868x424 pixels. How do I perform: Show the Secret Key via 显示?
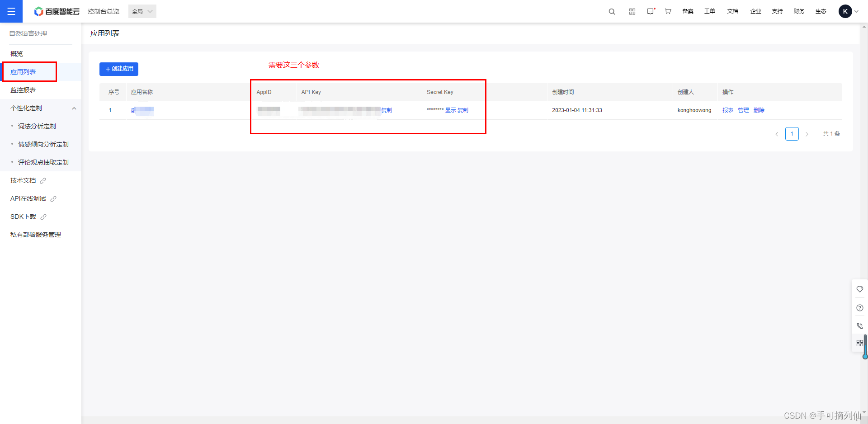tap(451, 110)
